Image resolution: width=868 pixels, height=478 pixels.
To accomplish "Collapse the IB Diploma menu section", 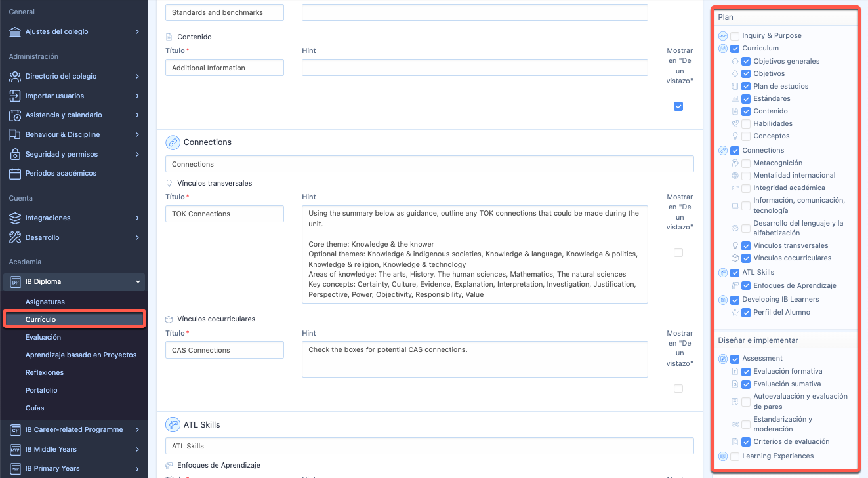I will 138,282.
